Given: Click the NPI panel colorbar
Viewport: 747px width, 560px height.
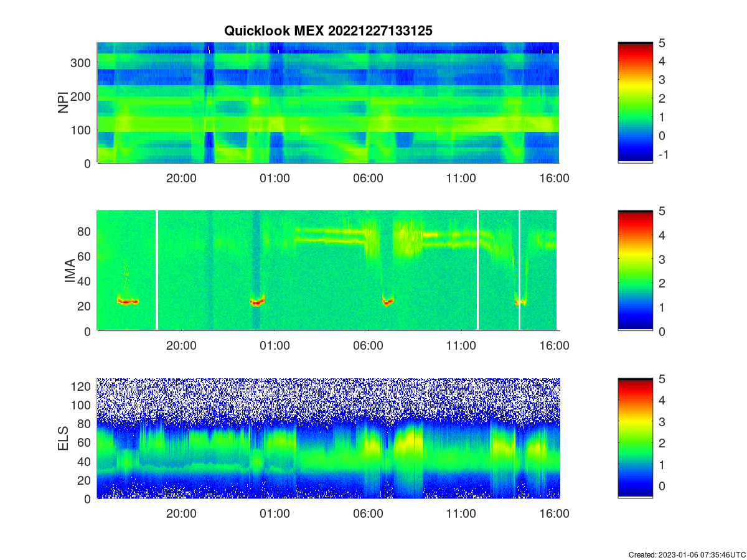Looking at the screenshot, I should [635, 103].
